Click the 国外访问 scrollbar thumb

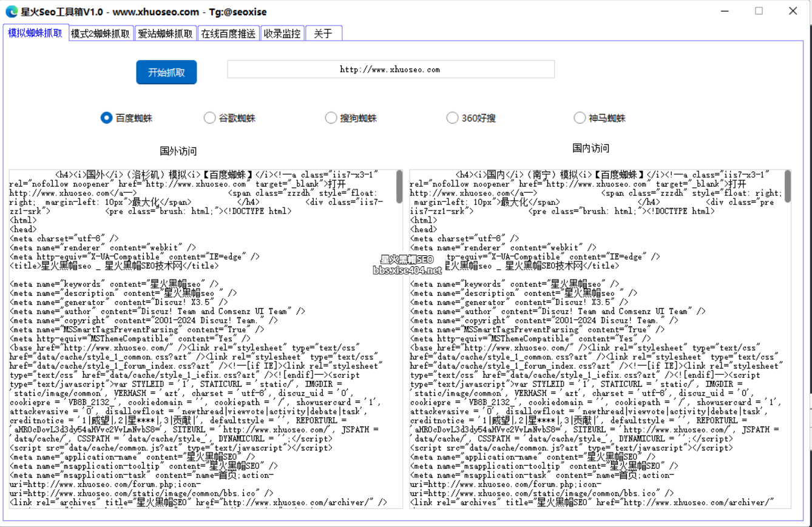point(399,186)
